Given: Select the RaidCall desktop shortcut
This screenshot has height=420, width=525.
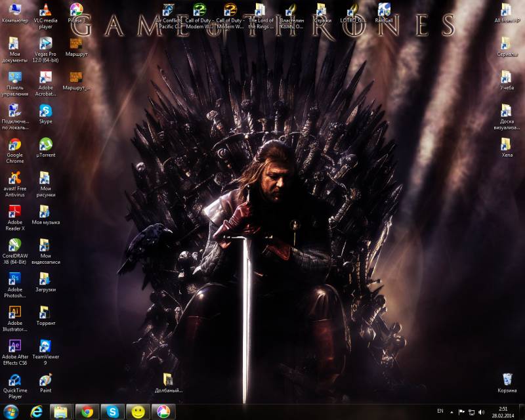Looking at the screenshot, I should (x=384, y=13).
